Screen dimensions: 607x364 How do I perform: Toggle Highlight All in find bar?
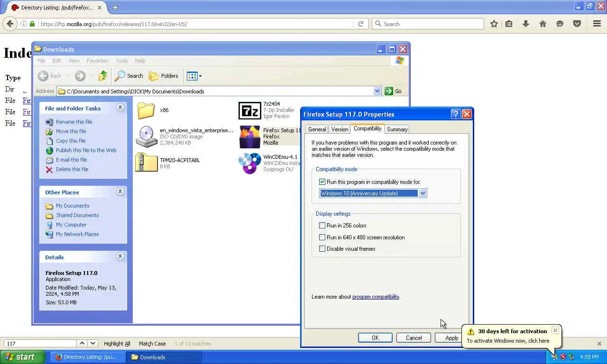click(x=117, y=344)
